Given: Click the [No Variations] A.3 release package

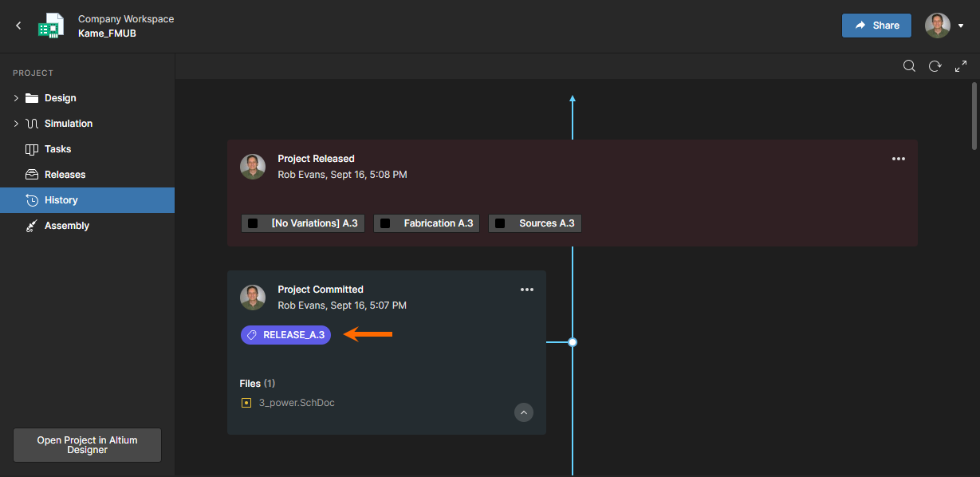Looking at the screenshot, I should 303,223.
